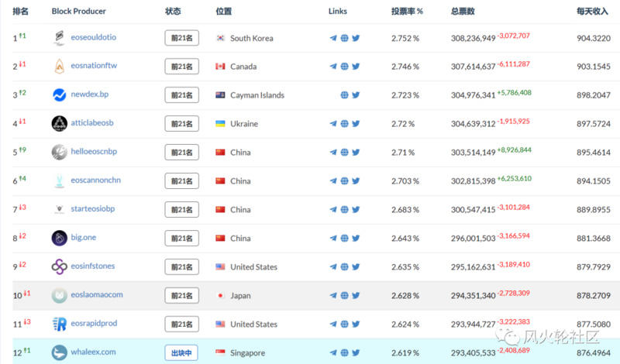
Task: Click the 前21名 badge for helloeoscnbp
Action: coord(182,152)
